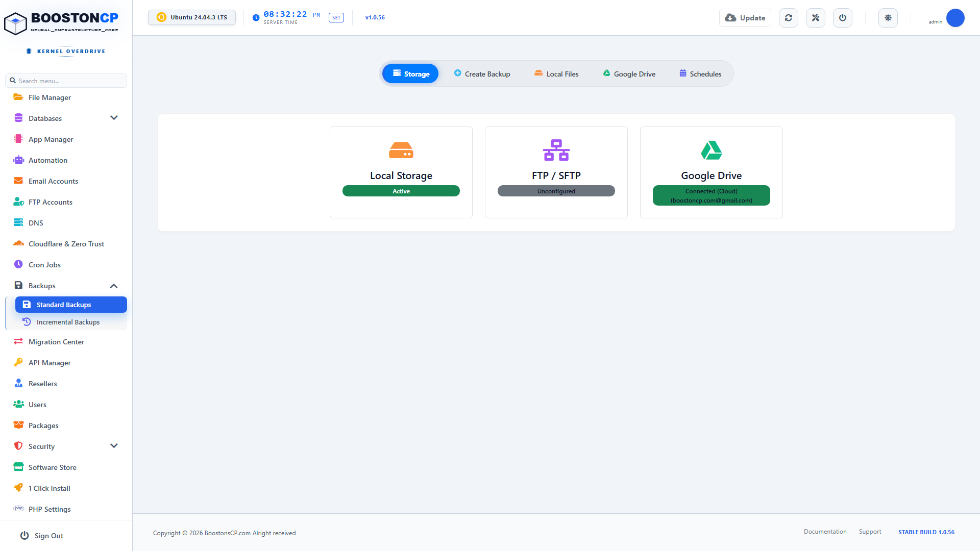
Task: Click the admin avatar circle
Action: pos(955,18)
